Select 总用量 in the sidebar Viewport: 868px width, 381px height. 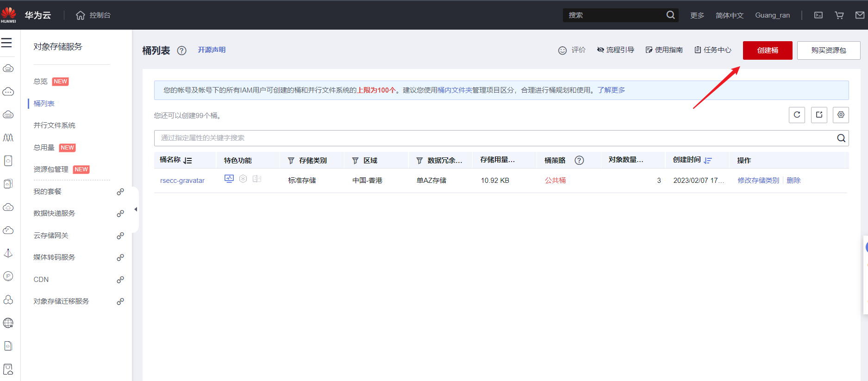[44, 148]
